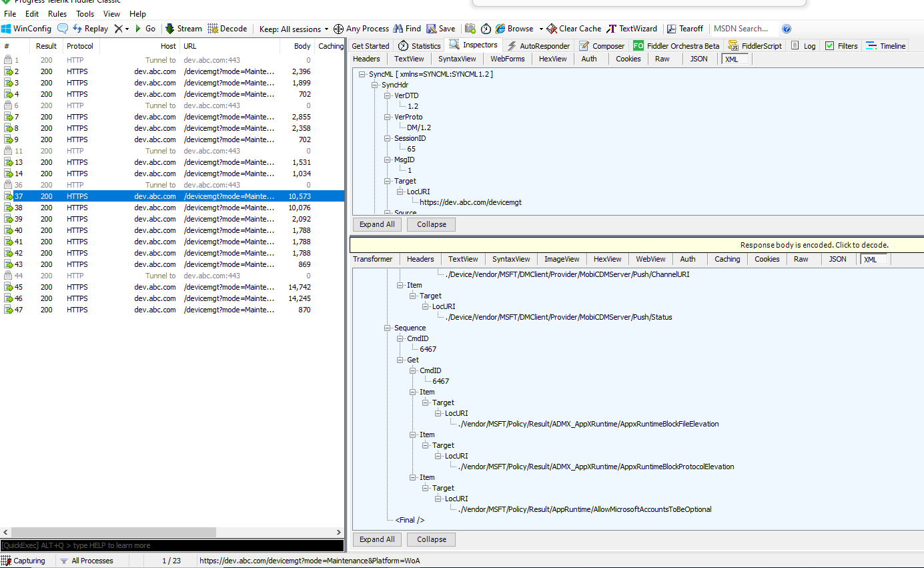The width and height of the screenshot is (924, 568).
Task: Enable streaming mode via Stream icon
Action: click(183, 29)
